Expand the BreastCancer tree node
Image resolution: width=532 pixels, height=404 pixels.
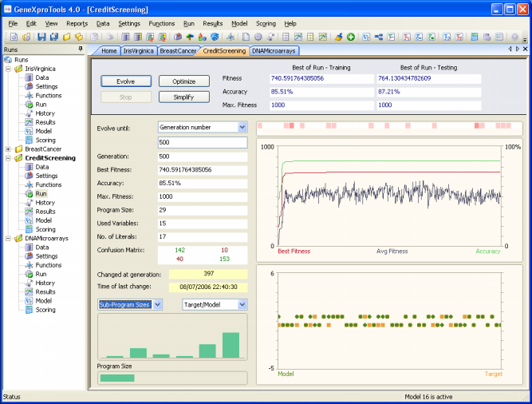coord(8,149)
